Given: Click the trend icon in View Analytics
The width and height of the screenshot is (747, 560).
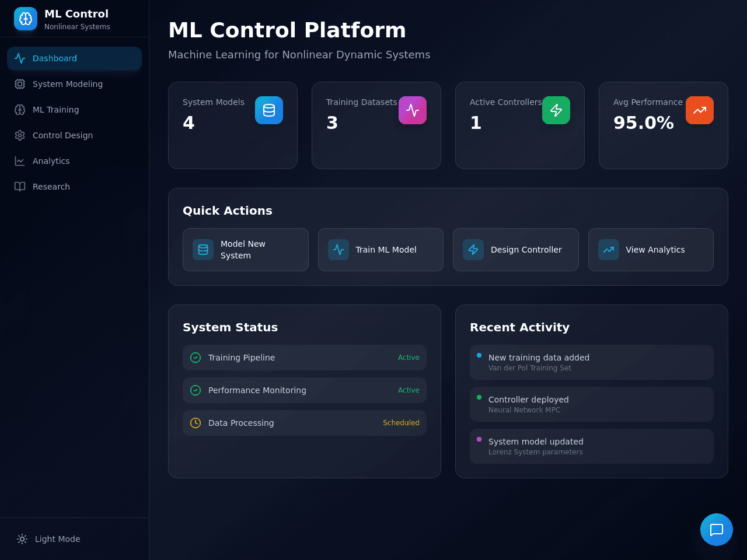Looking at the screenshot, I should tap(609, 250).
